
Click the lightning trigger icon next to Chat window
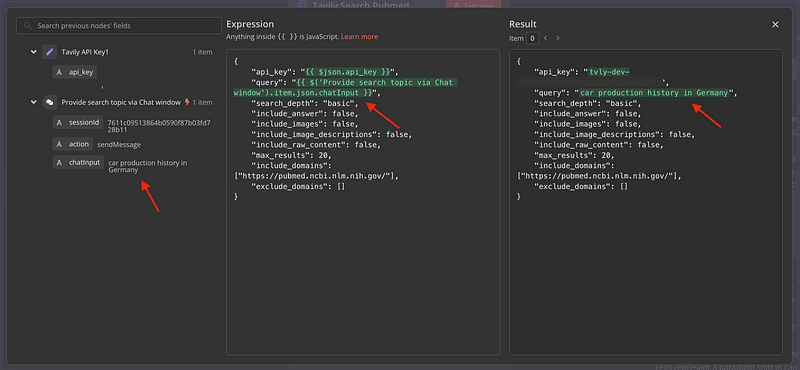[187, 102]
